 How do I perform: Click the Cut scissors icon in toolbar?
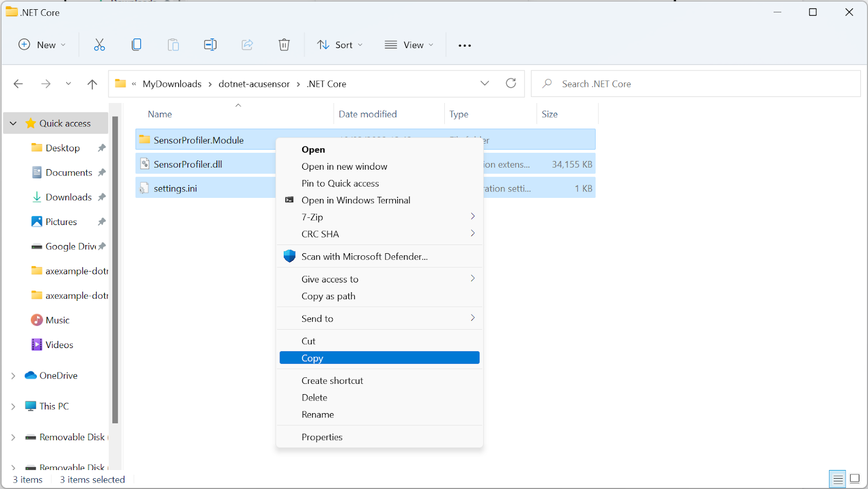coord(99,45)
